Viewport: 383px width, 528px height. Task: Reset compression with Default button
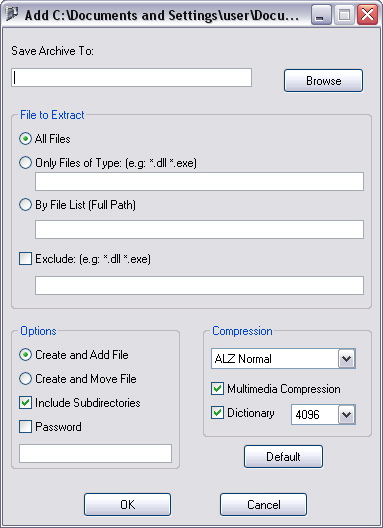[x=283, y=457]
